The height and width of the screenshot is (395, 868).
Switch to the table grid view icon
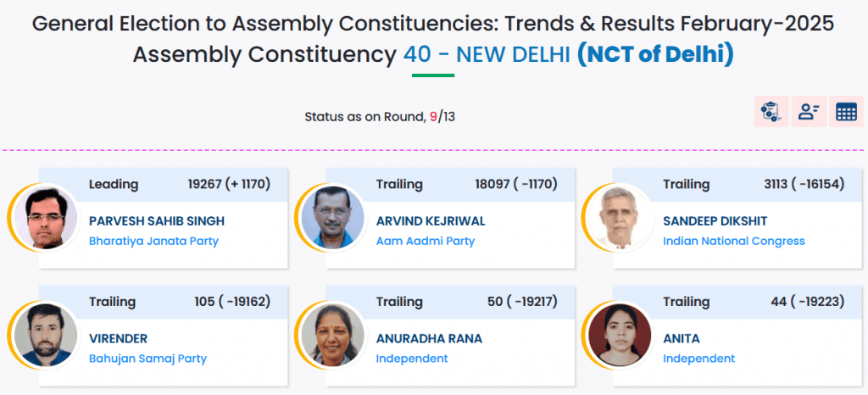846,112
